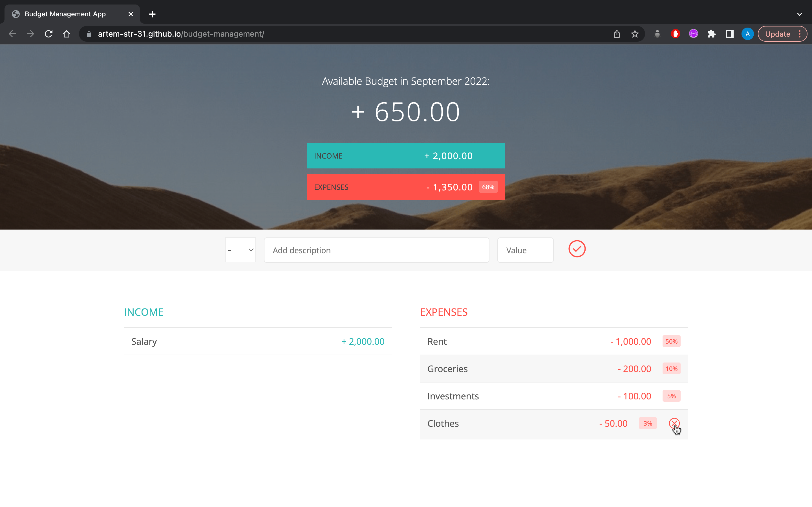Screen dimensions: 812x507
Task: Reload the page with the refresh icon
Action: tap(49, 34)
